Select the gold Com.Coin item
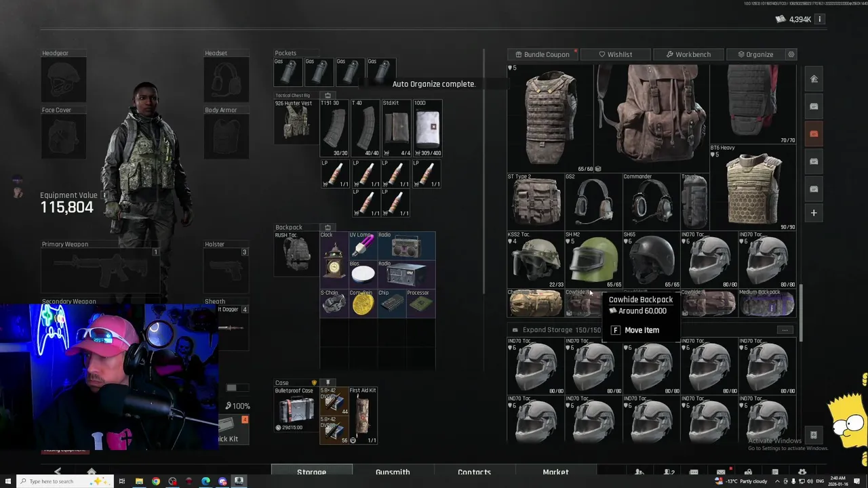The image size is (868, 488). (363, 303)
